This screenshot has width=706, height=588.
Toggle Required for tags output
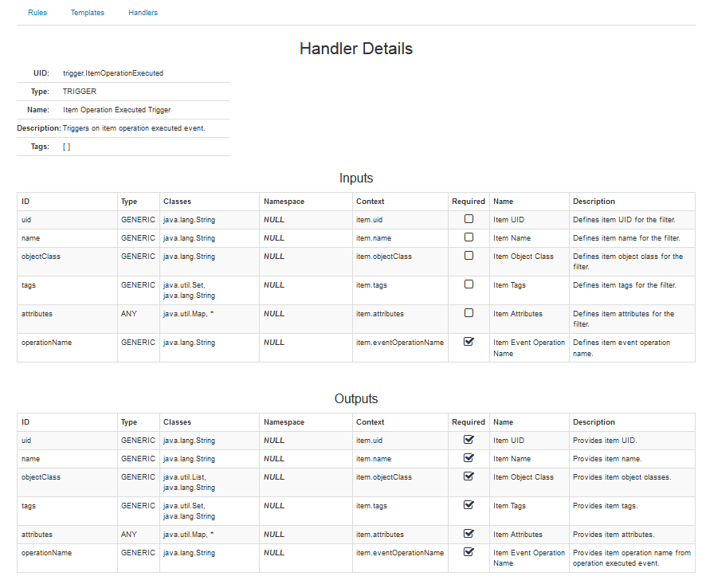(469, 505)
